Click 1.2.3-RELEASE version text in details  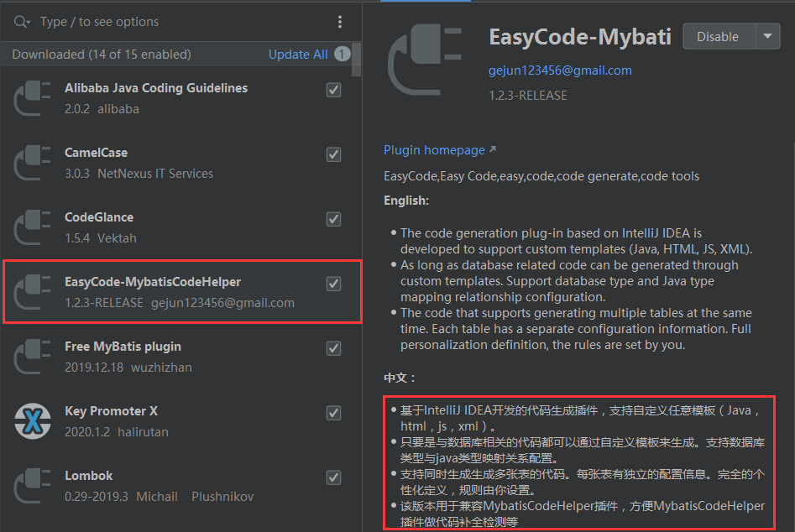(528, 96)
